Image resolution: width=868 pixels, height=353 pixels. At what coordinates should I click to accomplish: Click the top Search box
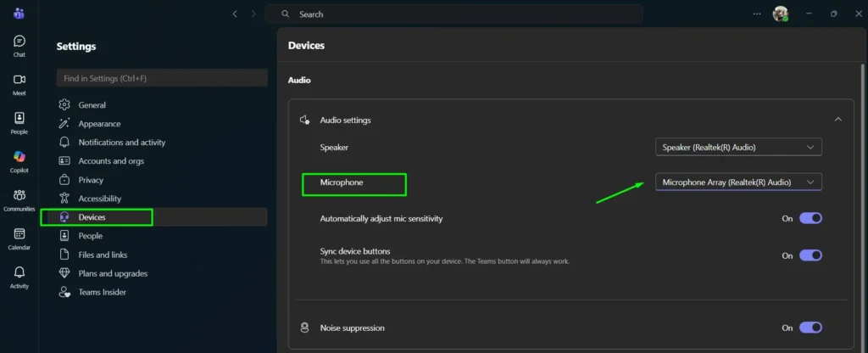[x=454, y=14]
